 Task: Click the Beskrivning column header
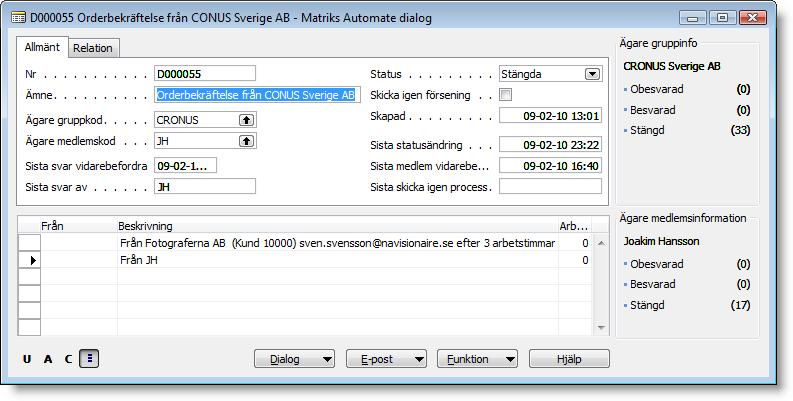click(338, 226)
